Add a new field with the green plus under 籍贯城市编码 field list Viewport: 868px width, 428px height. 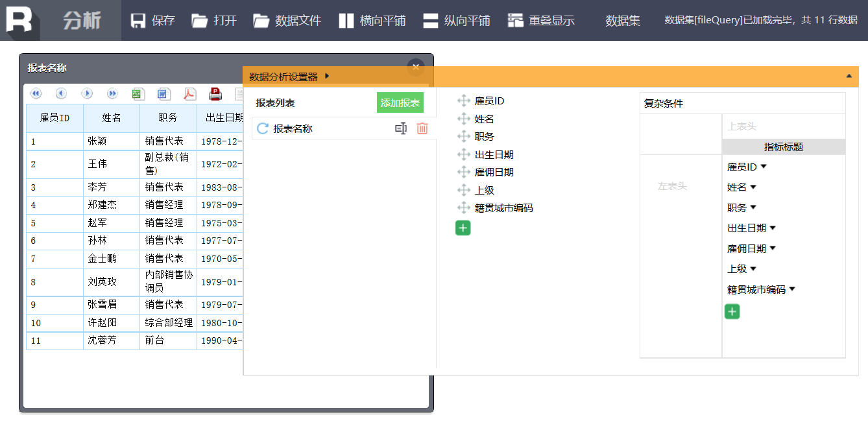pyautogui.click(x=463, y=228)
